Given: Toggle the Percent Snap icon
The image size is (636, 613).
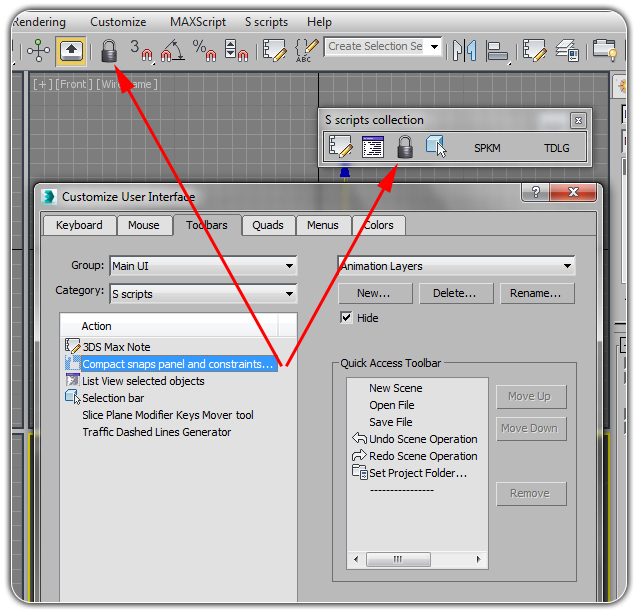Looking at the screenshot, I should (204, 50).
